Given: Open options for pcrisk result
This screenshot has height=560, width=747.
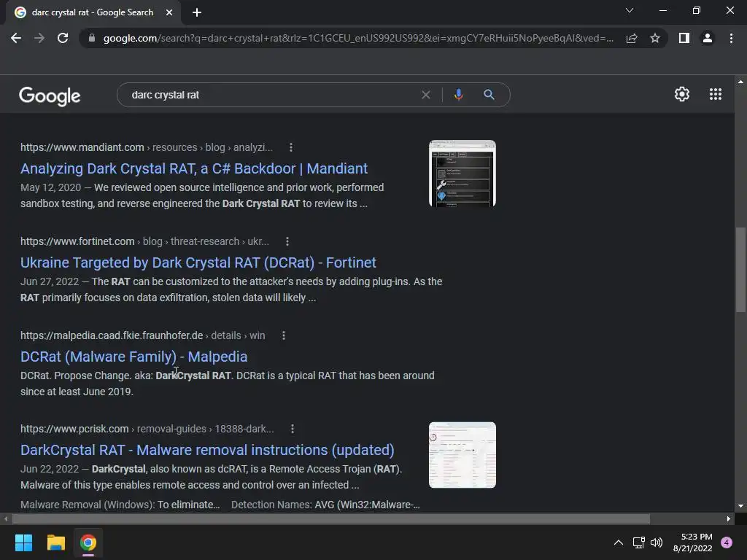Looking at the screenshot, I should point(293,429).
